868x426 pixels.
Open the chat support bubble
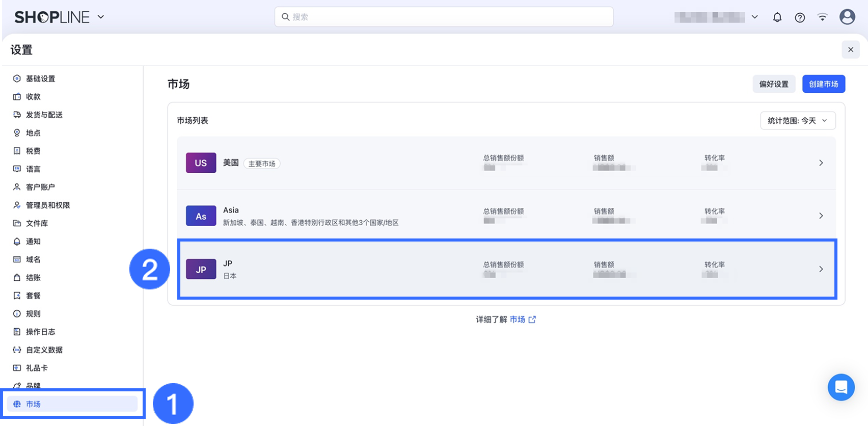[841, 387]
